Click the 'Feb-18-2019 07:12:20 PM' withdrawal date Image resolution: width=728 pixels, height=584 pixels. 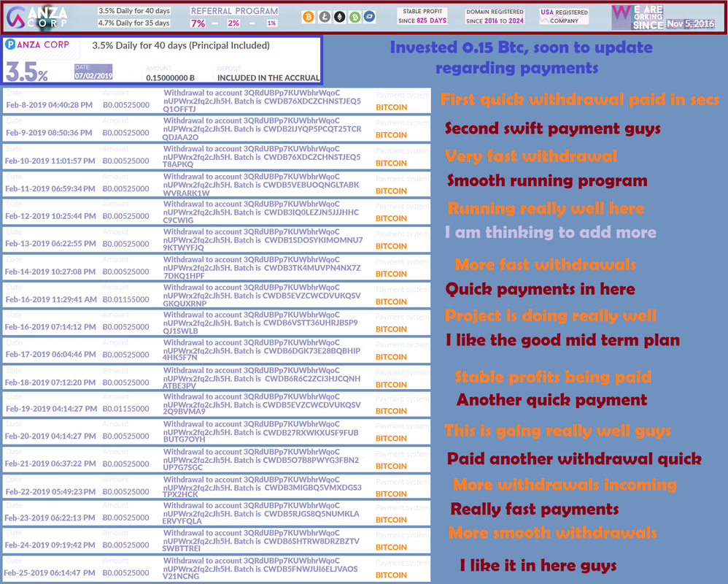click(50, 383)
